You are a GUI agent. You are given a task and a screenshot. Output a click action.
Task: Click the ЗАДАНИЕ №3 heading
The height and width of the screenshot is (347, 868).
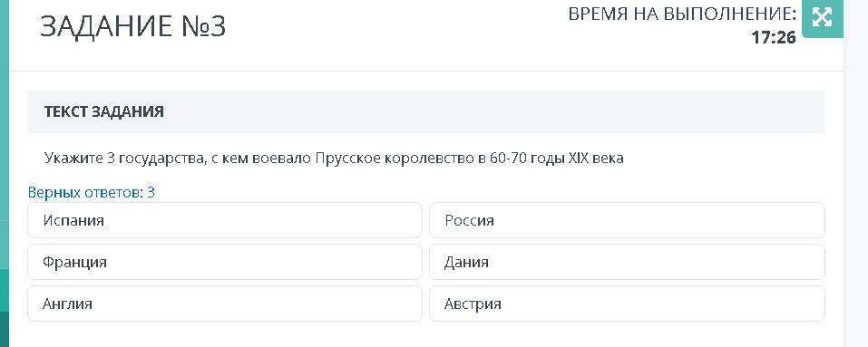coord(132,26)
